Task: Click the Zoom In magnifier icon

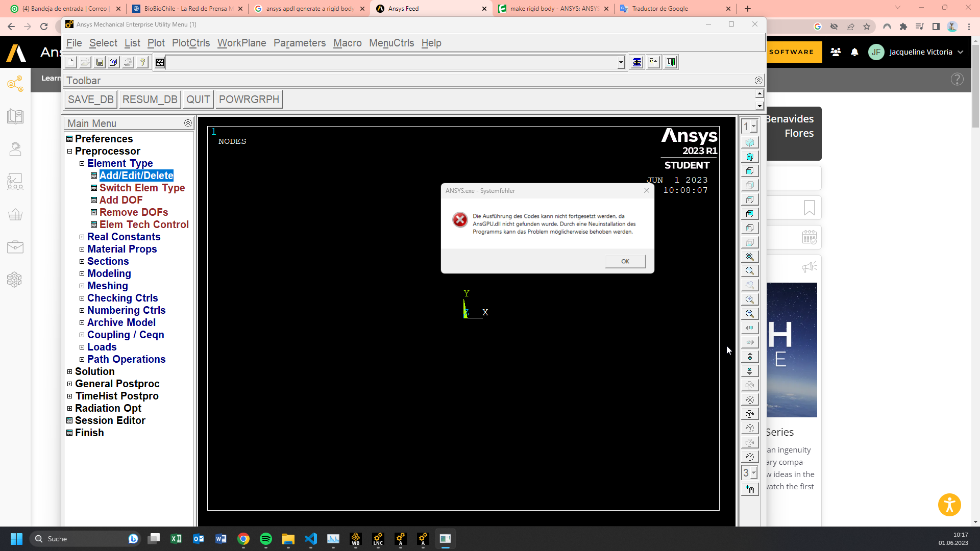Action: point(750,299)
